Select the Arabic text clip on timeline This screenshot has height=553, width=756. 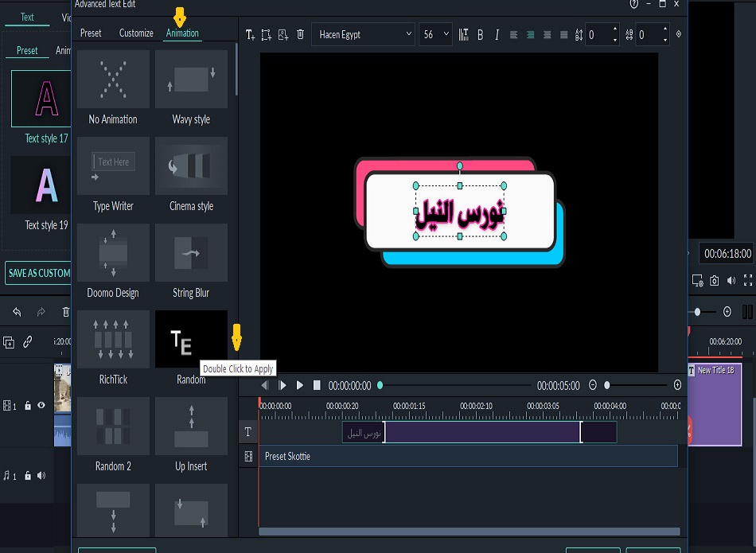point(479,432)
